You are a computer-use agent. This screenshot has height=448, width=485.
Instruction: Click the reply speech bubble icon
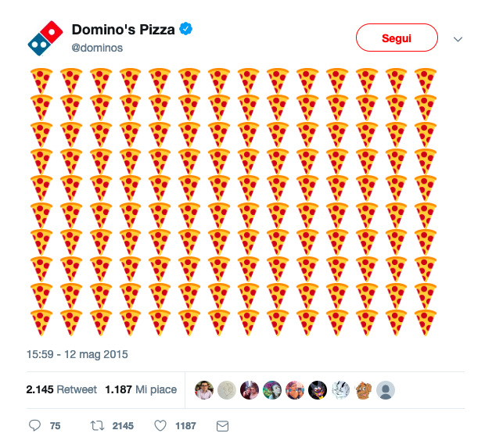coord(34,425)
